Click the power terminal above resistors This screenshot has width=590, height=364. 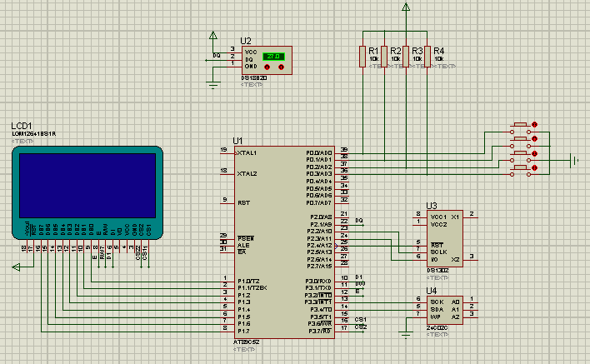(406, 7)
